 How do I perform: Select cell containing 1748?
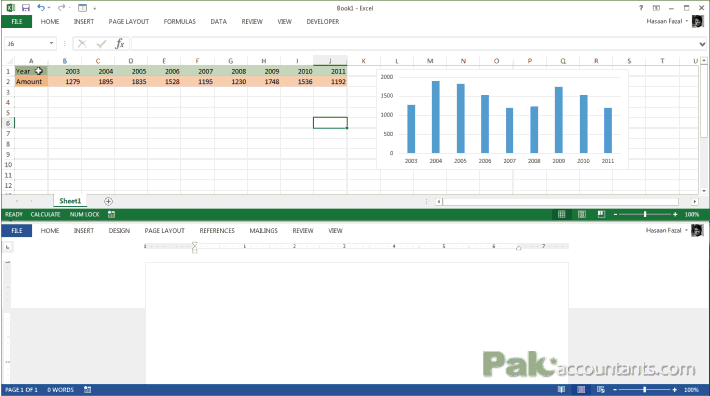[264, 81]
